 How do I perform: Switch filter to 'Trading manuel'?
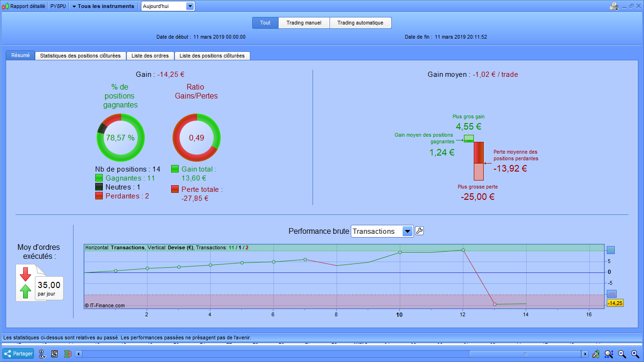(x=304, y=23)
